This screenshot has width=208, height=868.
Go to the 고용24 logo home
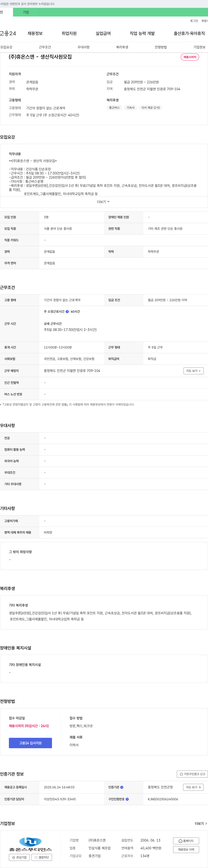pos(8,33)
